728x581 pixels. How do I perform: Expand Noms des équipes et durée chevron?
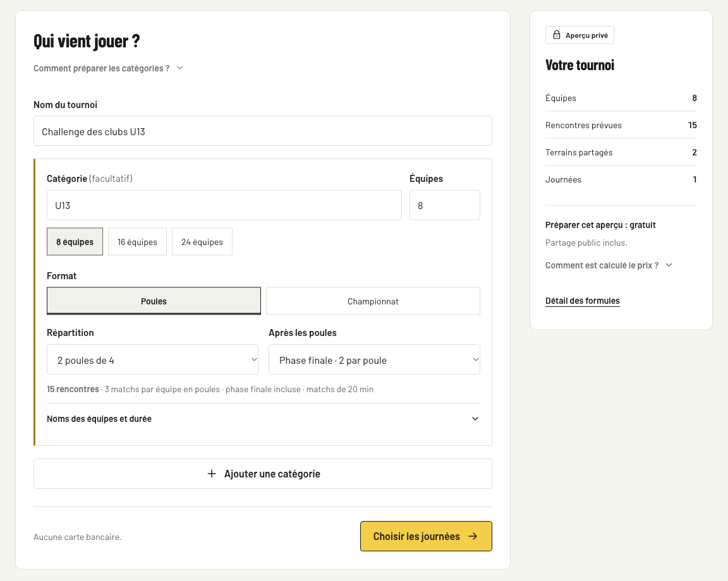475,419
